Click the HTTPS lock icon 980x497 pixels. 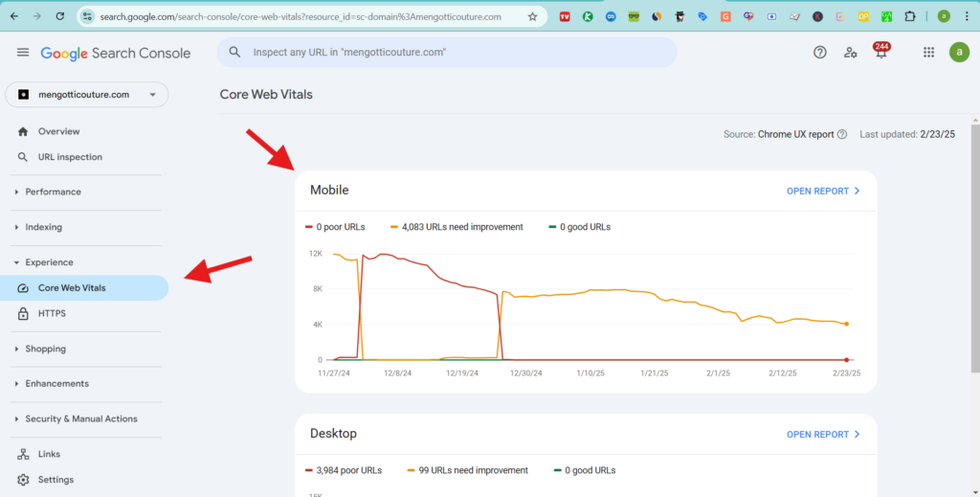tap(23, 314)
